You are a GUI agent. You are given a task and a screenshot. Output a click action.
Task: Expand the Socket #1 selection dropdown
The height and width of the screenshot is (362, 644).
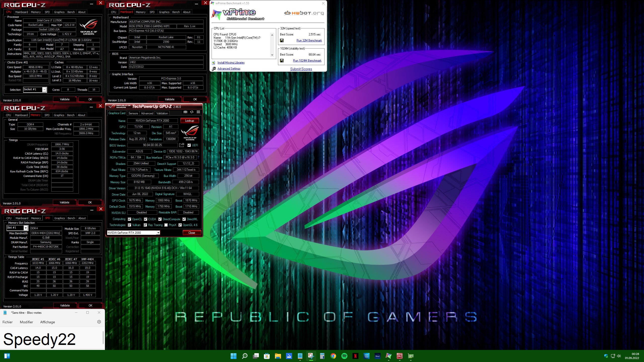[x=45, y=89]
